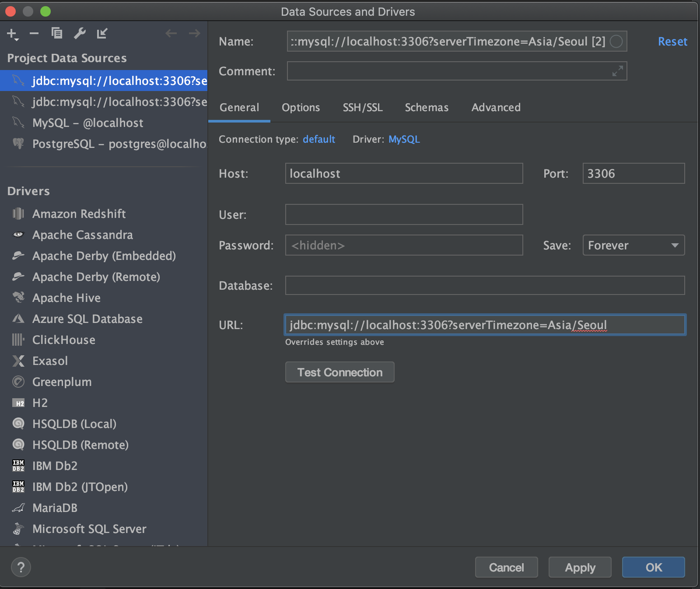Viewport: 700px width, 589px height.
Task: Select the MySQL - @localhost data source
Action: click(104, 123)
